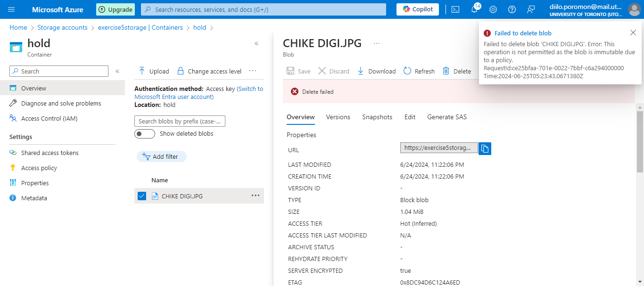Open the Edit tab
Viewport: 644px width, 286px height.
(x=410, y=117)
